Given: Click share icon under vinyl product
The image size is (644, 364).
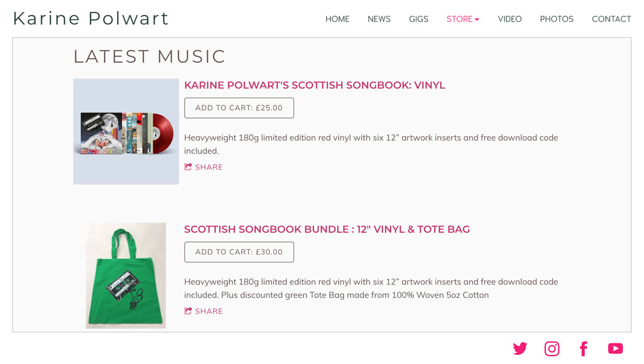Looking at the screenshot, I should point(203,167).
